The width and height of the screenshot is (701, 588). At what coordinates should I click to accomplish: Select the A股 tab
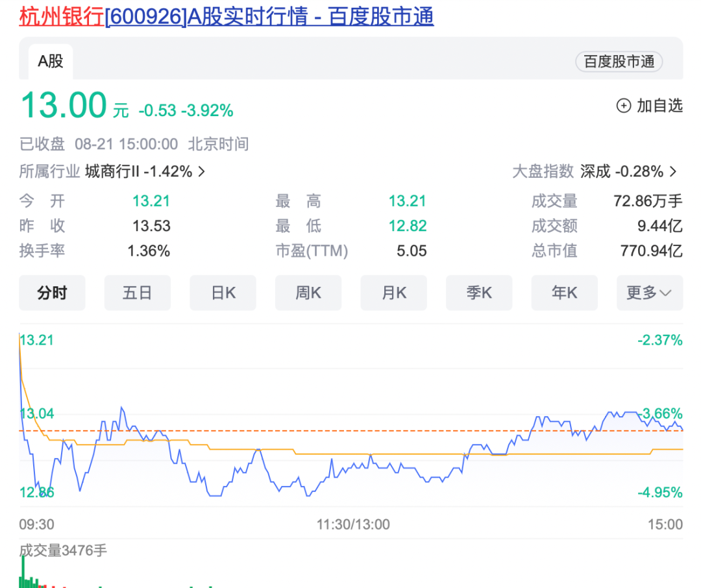click(51, 61)
